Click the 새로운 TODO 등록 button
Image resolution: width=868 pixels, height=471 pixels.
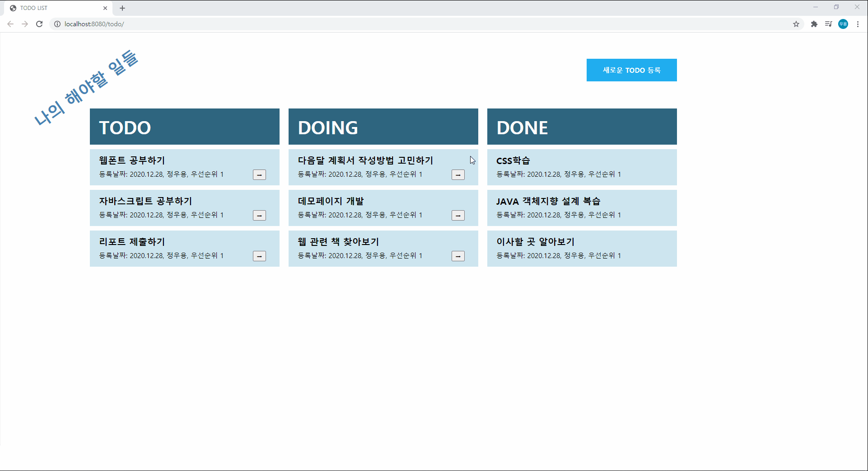(x=631, y=70)
